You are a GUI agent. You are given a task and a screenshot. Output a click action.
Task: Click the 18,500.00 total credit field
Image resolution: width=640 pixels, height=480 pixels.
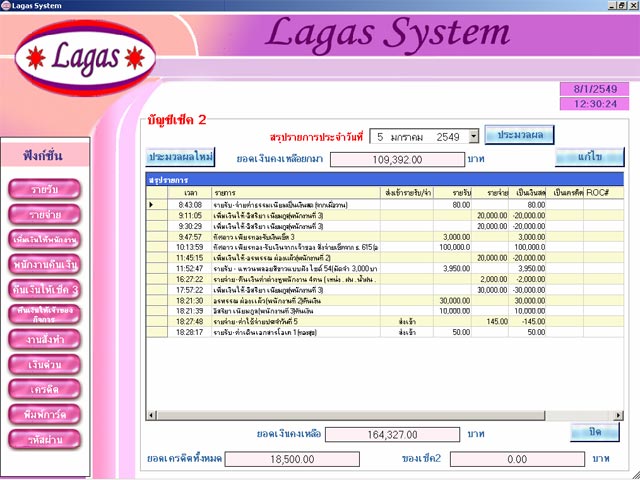point(292,459)
